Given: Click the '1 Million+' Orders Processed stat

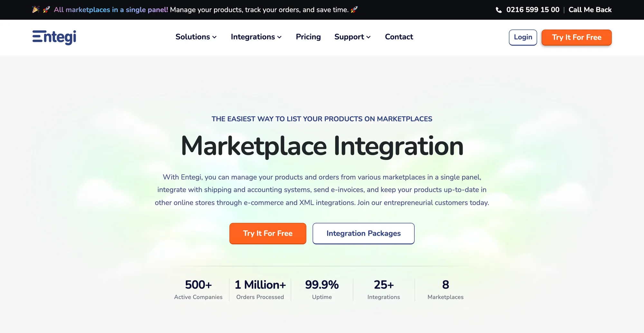Looking at the screenshot, I should click(260, 289).
